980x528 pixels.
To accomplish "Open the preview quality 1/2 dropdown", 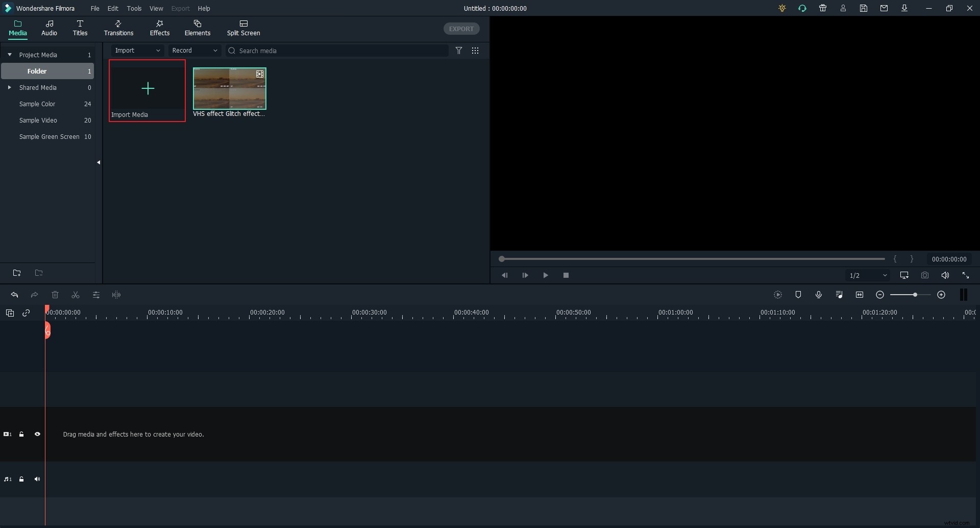I will (868, 275).
